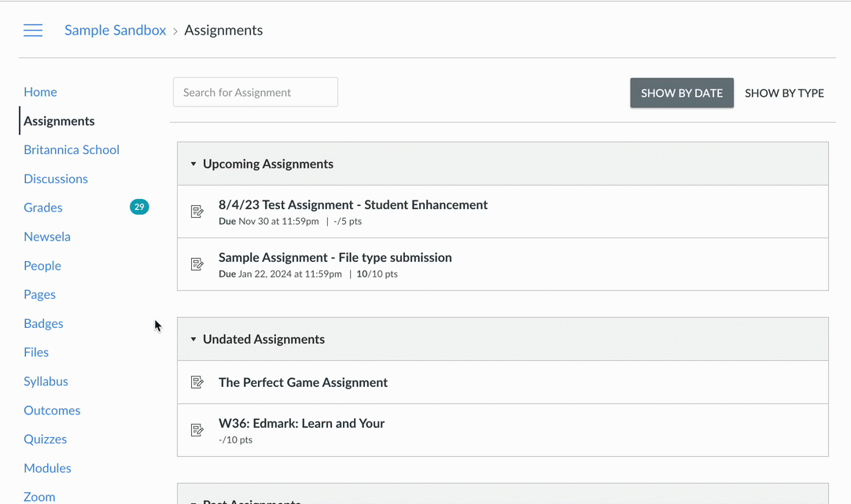Click assignment icon beside 8/4/23 Test Assignment
Image resolution: width=851 pixels, height=504 pixels.
[197, 211]
